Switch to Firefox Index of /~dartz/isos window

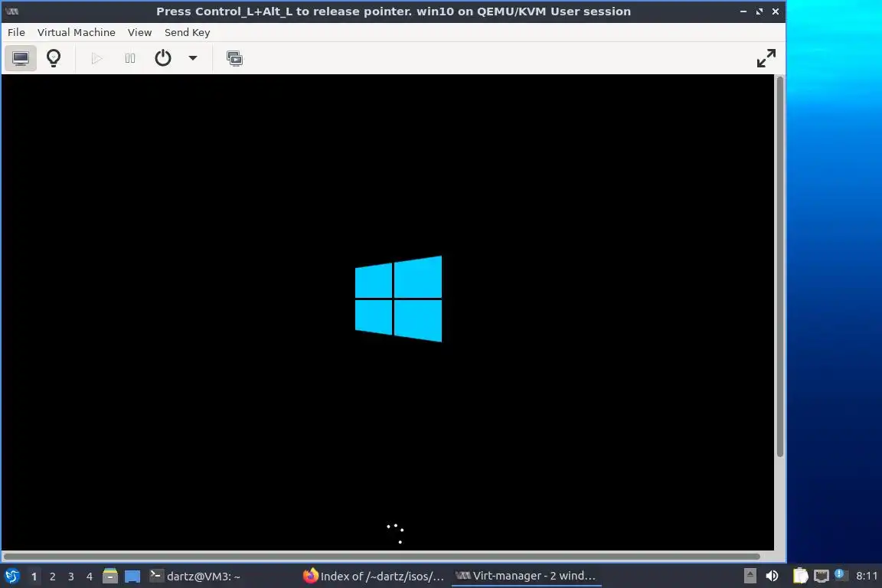pyautogui.click(x=374, y=577)
